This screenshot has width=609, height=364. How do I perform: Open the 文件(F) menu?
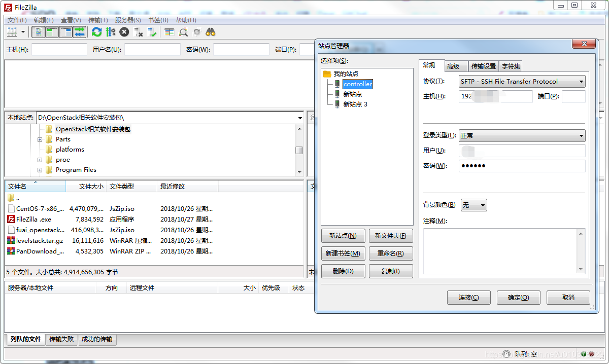point(17,20)
